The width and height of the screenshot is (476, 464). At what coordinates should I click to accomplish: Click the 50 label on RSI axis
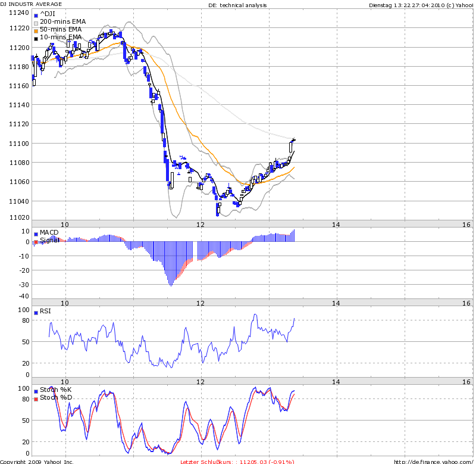tap(26, 342)
